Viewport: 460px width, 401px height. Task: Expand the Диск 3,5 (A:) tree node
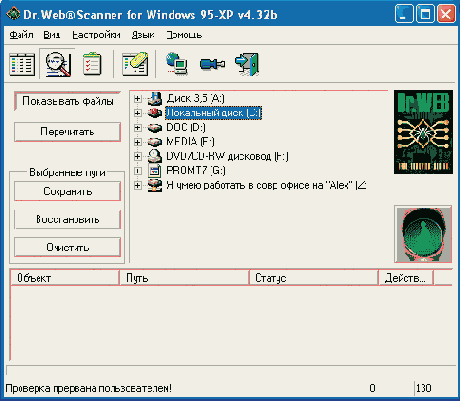click(137, 99)
